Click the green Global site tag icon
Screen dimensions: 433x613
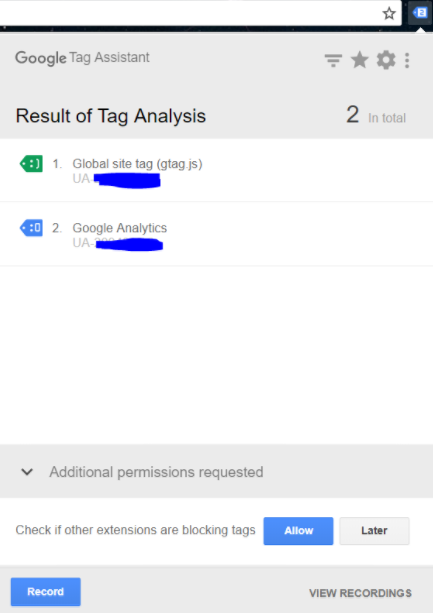pos(31,164)
